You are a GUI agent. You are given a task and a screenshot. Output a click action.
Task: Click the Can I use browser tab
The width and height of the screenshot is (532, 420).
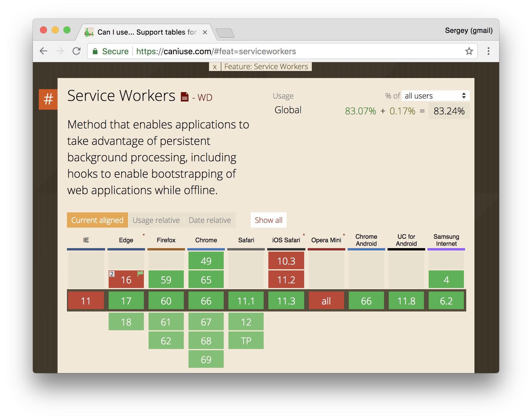[x=147, y=32]
